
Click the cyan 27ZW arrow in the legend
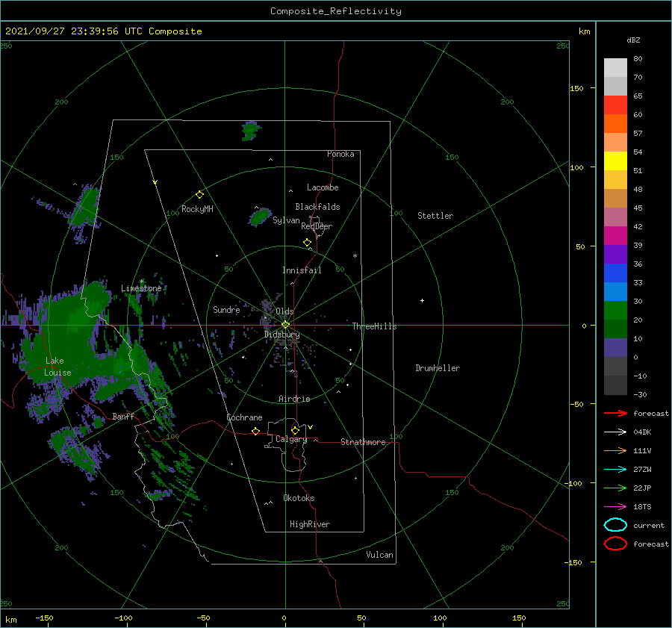click(x=615, y=470)
